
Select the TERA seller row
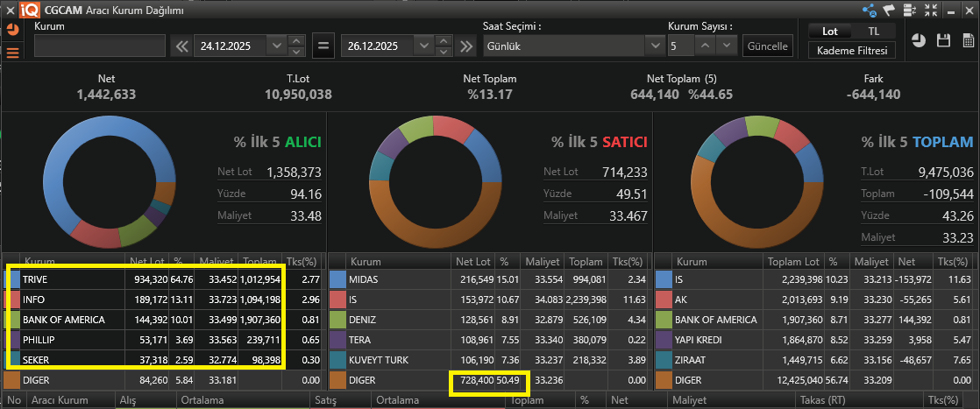coord(489,340)
